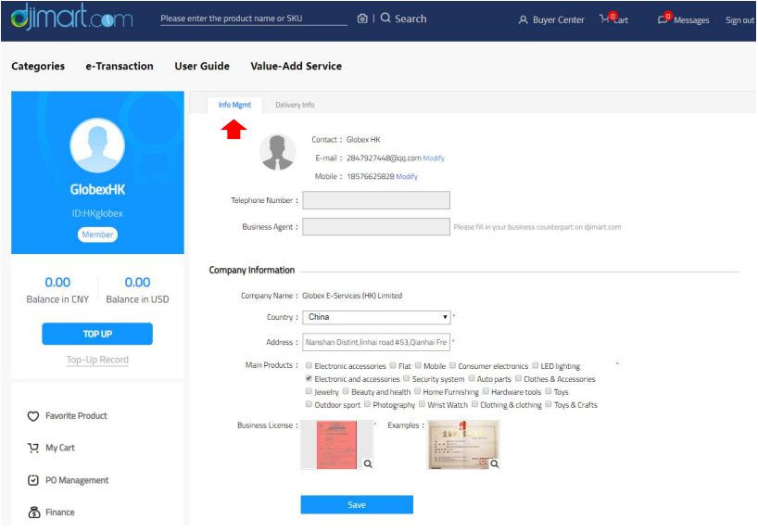Screen dimensions: 758x532
Task: Click the Favorite Product heart icon
Action: pyautogui.click(x=33, y=416)
